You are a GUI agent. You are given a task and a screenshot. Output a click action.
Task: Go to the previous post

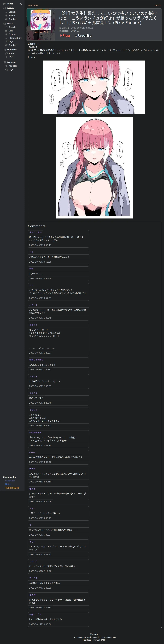[33, 5]
